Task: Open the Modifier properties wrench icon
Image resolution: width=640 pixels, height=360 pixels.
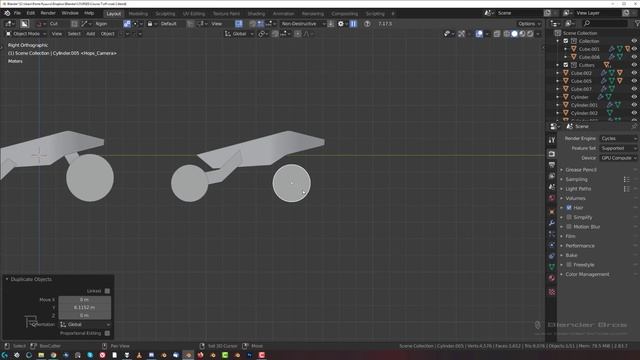Action: click(x=552, y=223)
